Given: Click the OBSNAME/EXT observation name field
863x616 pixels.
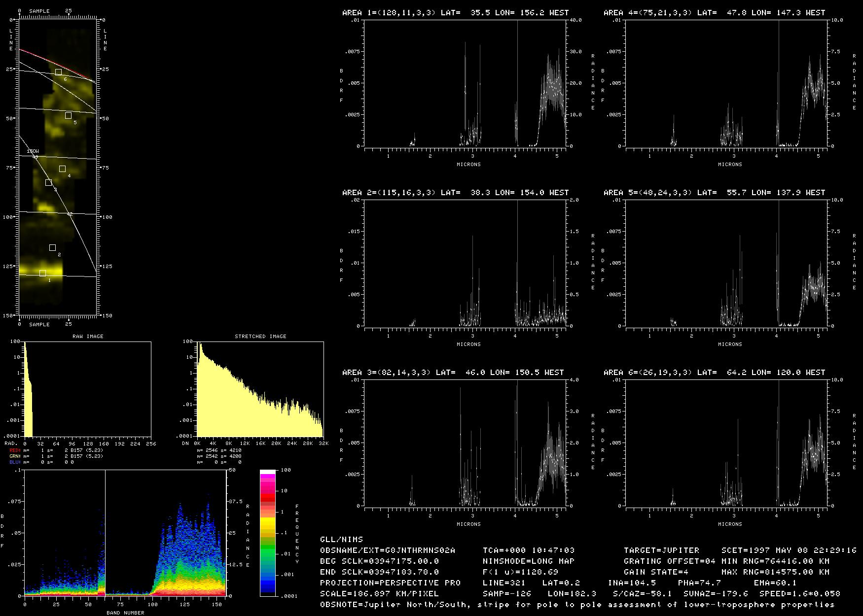Looking at the screenshot, I should (388, 550).
